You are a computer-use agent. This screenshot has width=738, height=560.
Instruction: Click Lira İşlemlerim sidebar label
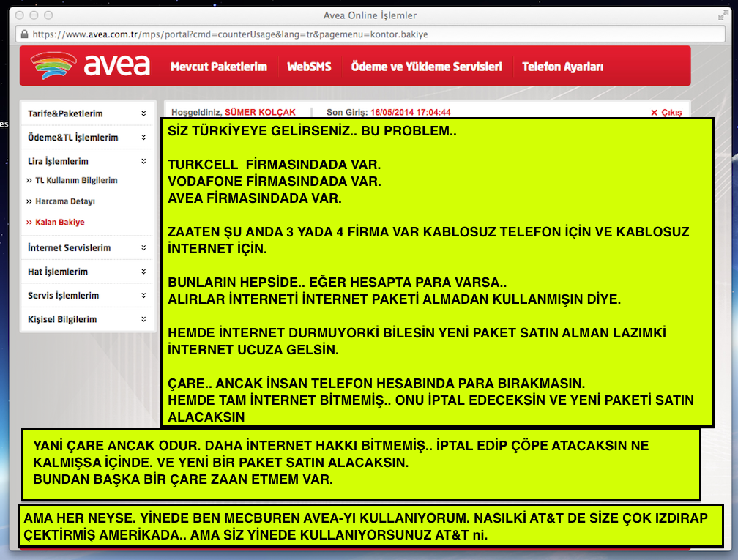pyautogui.click(x=58, y=161)
